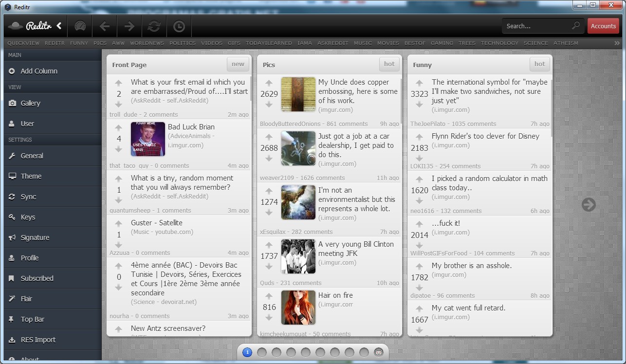626x364 pixels.
Task: Open the 'Hair on fire' thumbnail
Action: [298, 308]
